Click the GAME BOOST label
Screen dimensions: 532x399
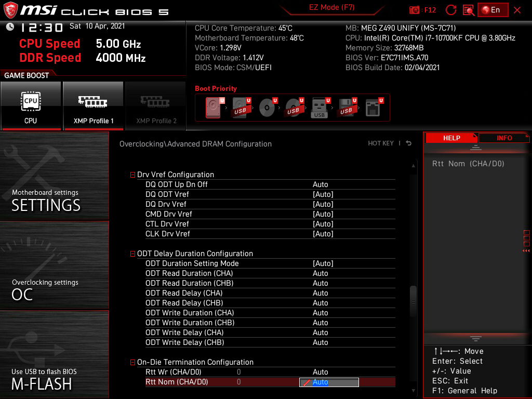(x=26, y=75)
